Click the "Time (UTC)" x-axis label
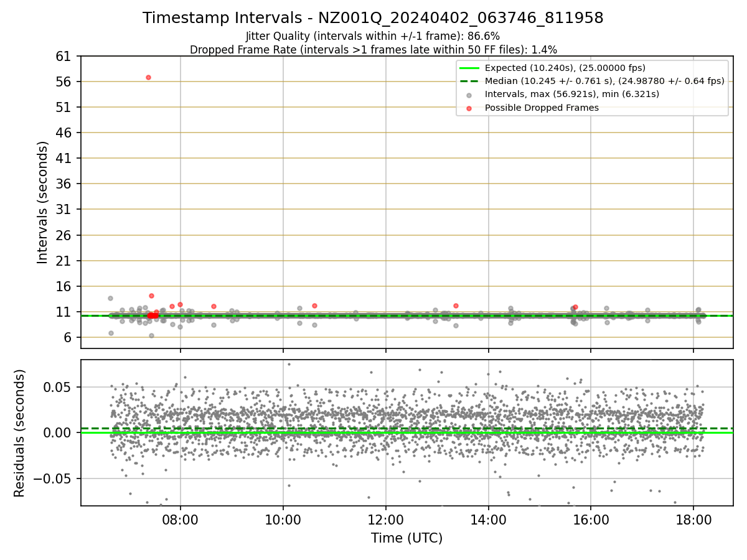 (406, 538)
